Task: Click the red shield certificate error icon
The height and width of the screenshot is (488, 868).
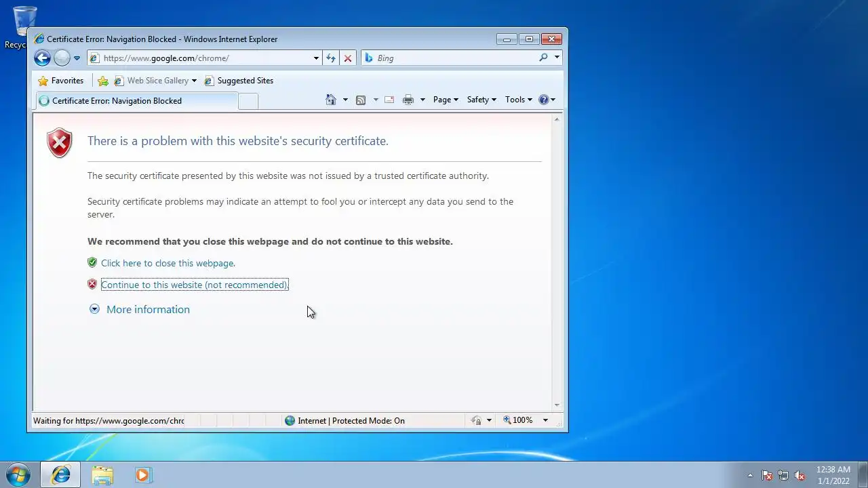Action: [60, 143]
